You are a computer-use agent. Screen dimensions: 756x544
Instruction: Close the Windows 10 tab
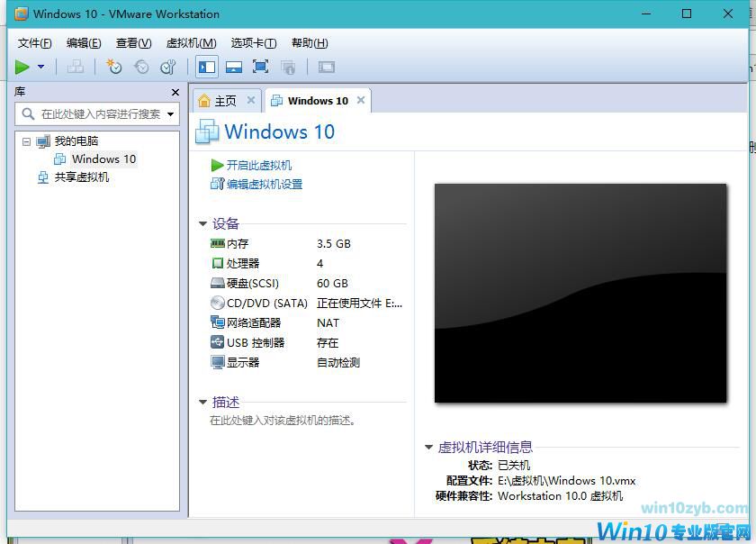tap(361, 100)
